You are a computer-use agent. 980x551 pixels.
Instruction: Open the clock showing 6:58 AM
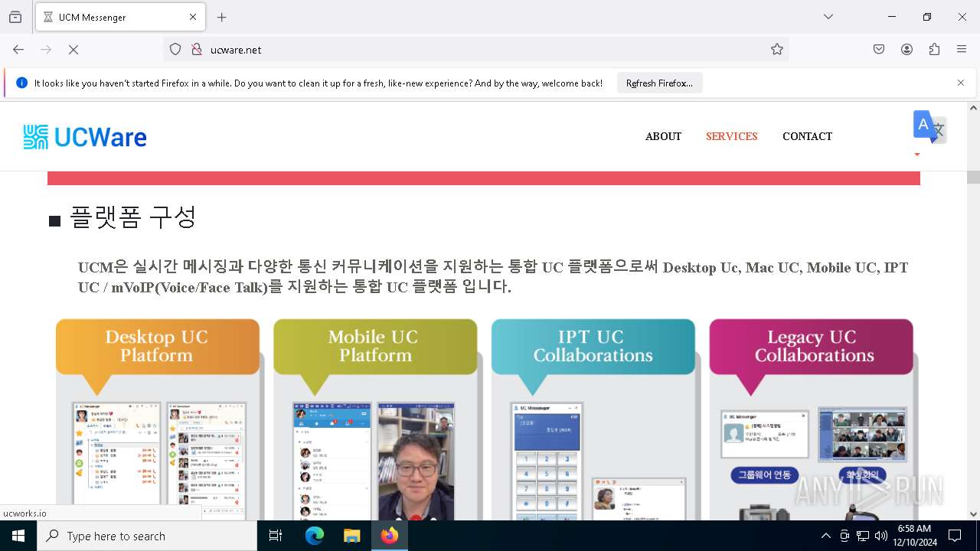click(x=914, y=536)
